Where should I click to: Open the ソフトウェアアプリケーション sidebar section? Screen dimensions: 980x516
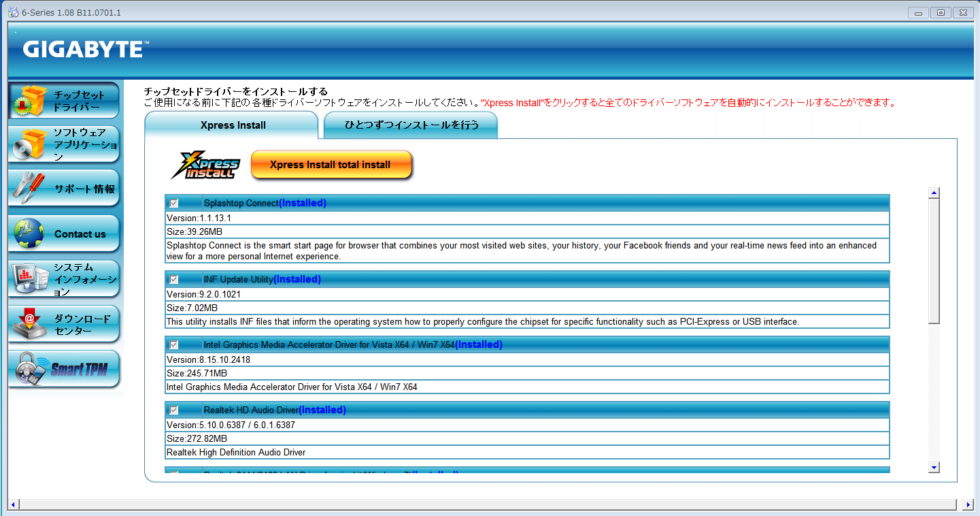click(x=64, y=144)
